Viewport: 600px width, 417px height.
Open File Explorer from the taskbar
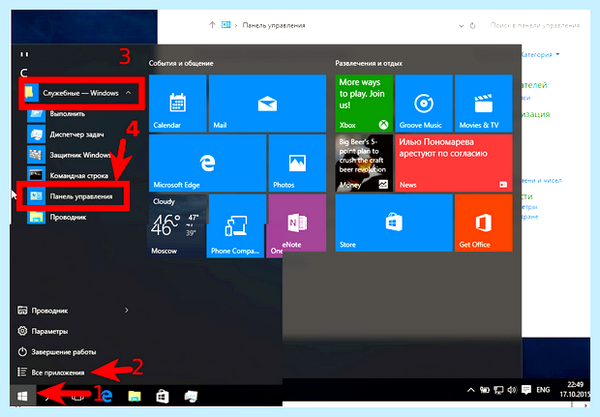pyautogui.click(x=134, y=396)
